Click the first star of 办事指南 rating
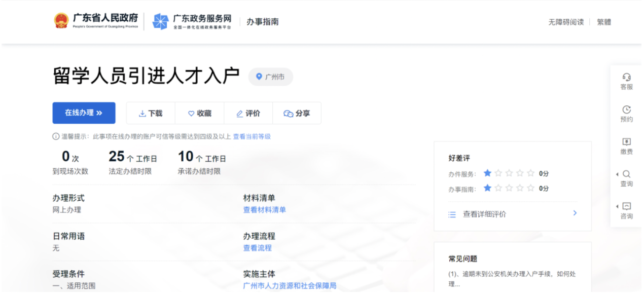This screenshot has width=644, height=294. 487,188
